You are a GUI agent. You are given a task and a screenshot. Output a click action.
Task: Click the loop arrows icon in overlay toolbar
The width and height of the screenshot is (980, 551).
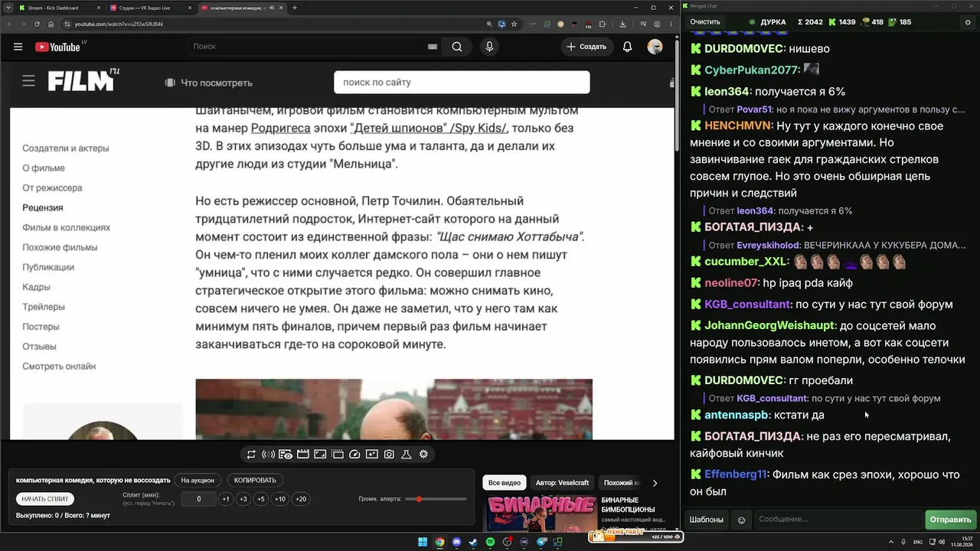251,455
